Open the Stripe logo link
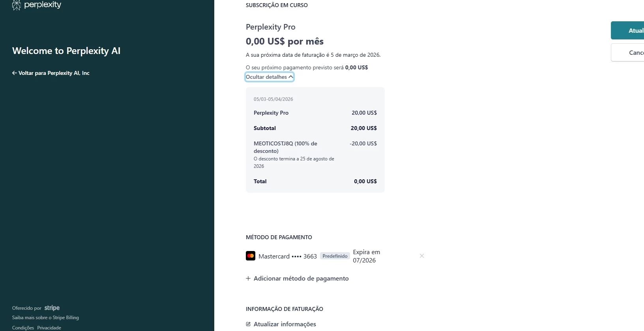 pyautogui.click(x=52, y=308)
